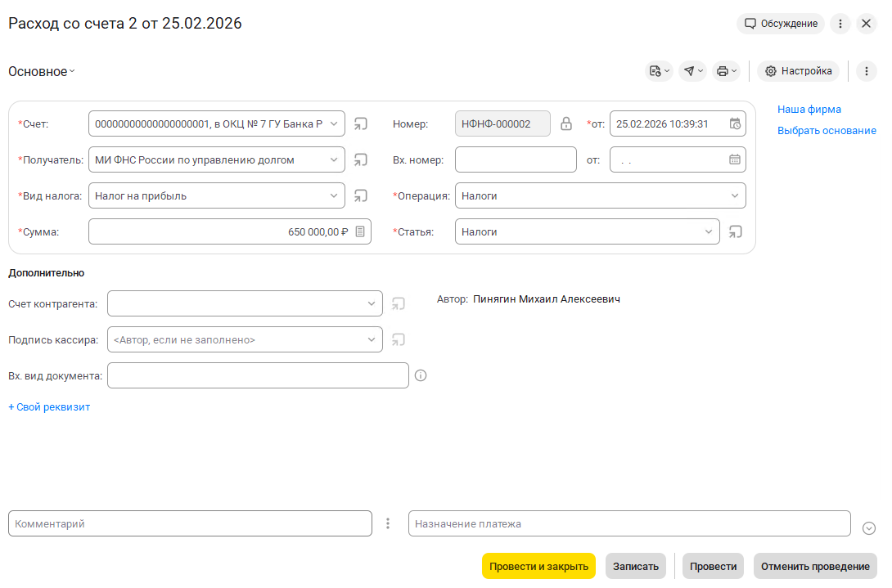Follow the Выбрать основание link

[827, 131]
